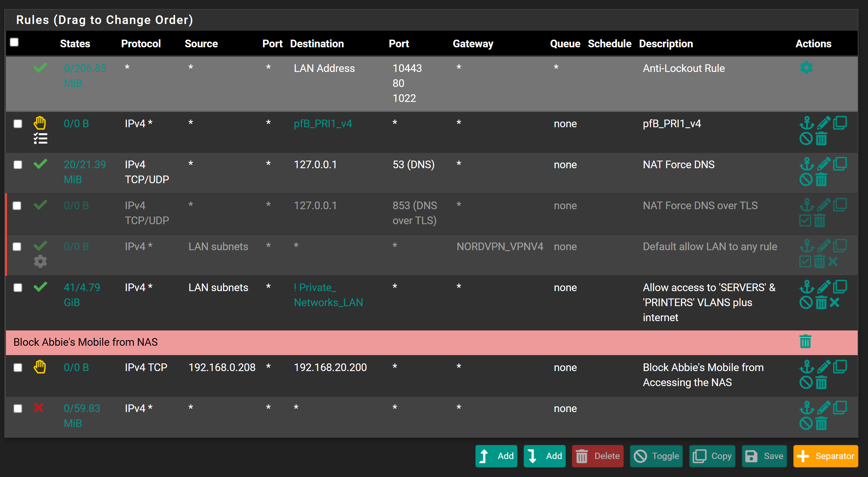Check the select-all checkbox in the header
Image resolution: width=868 pixels, height=477 pixels.
14,43
